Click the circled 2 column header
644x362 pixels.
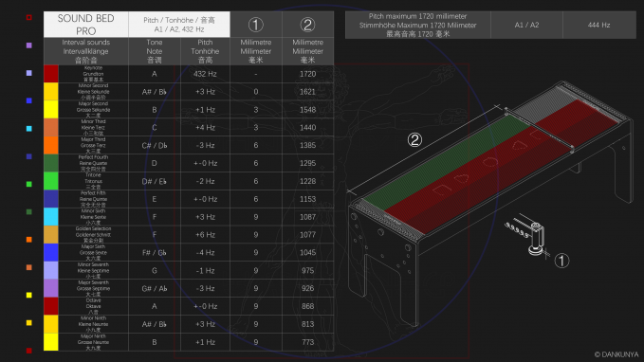tap(307, 25)
